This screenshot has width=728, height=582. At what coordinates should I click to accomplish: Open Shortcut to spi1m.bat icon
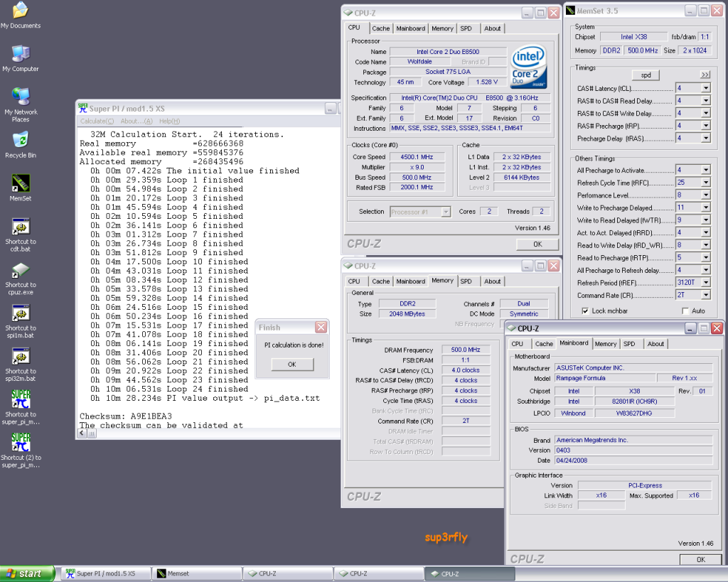(x=21, y=321)
